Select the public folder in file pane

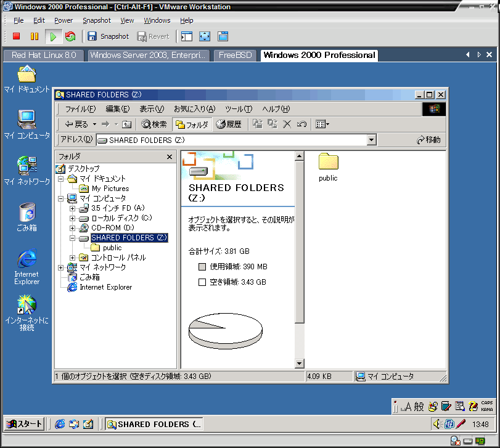click(328, 167)
